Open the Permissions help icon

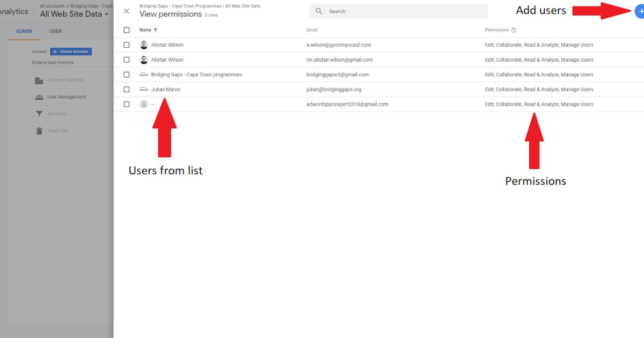click(514, 30)
